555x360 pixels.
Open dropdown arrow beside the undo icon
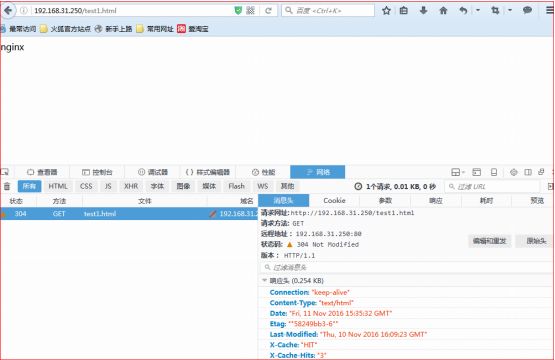(478, 10)
